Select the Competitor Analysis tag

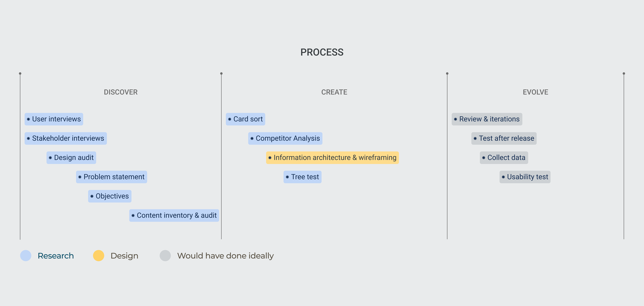coord(285,138)
